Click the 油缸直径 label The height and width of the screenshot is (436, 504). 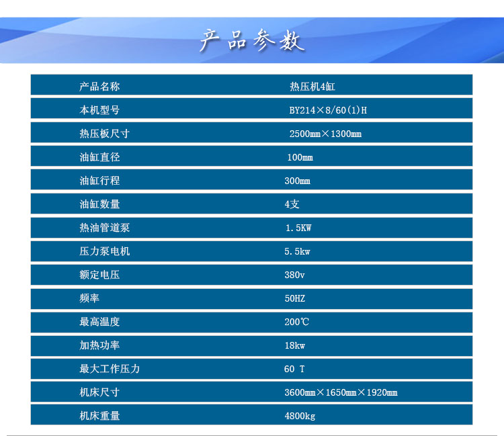pos(99,157)
